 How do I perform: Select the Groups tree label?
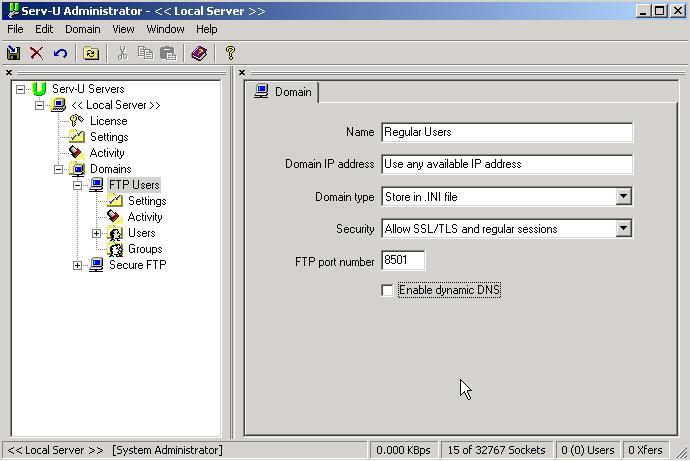pos(145,249)
